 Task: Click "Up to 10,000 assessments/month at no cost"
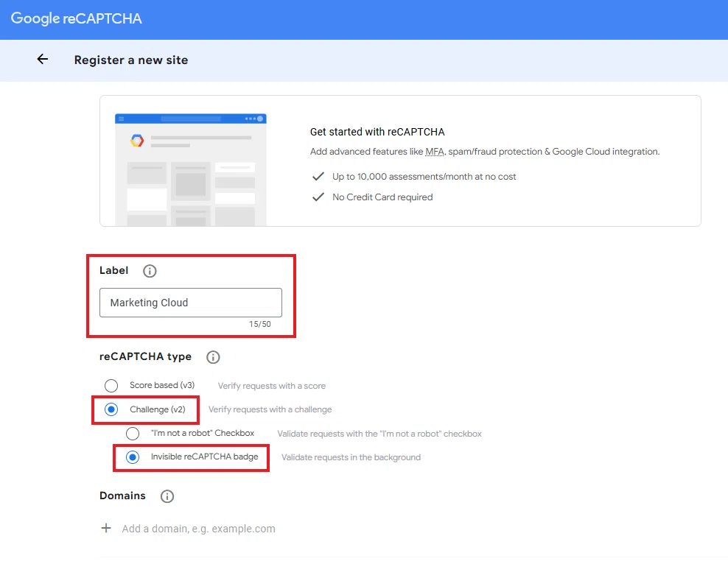click(424, 177)
